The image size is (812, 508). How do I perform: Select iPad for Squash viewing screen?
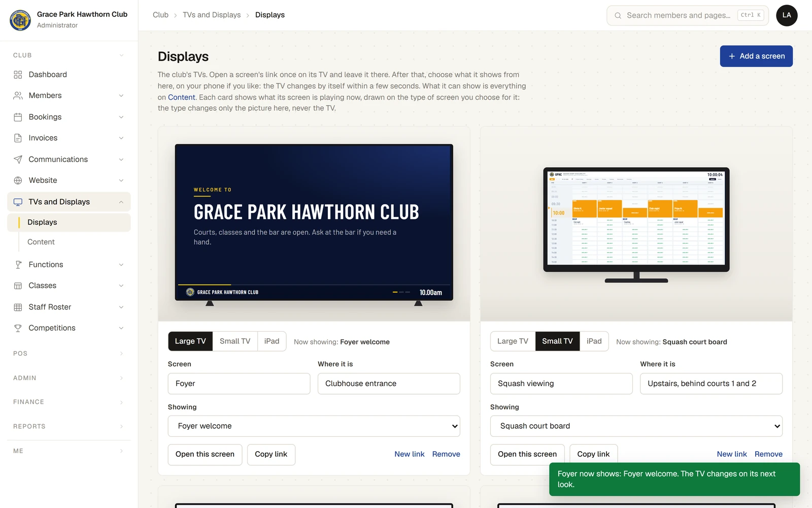tap(594, 341)
